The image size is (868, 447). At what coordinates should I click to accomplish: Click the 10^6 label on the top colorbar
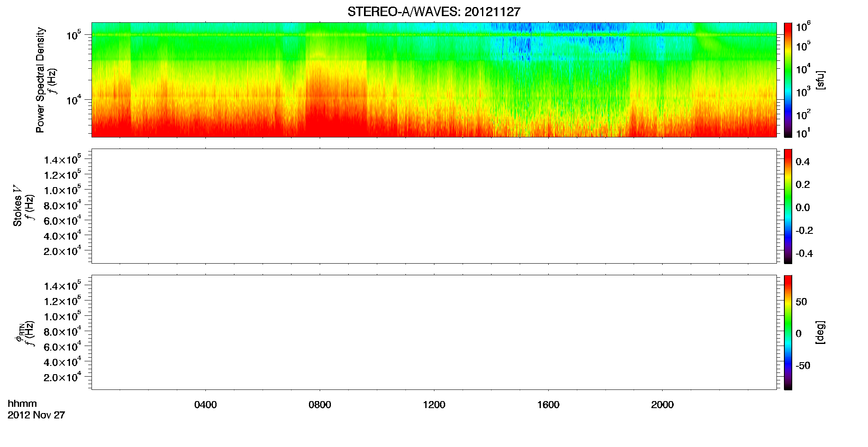[x=803, y=27]
